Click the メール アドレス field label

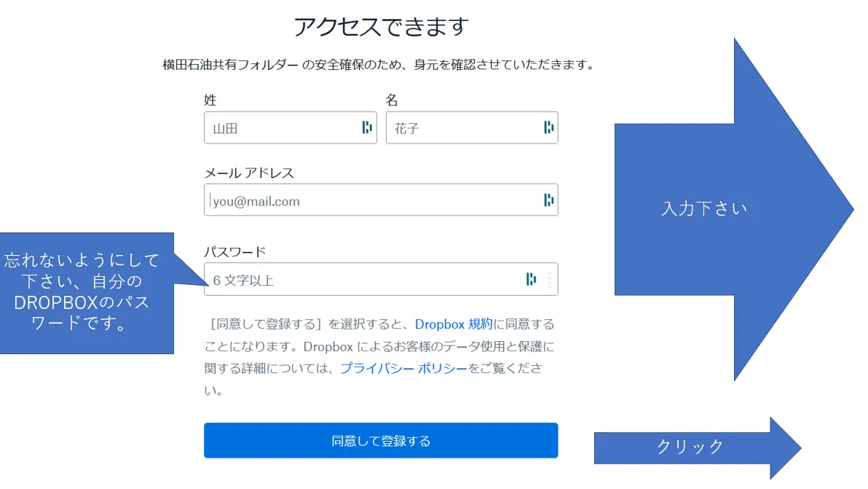(x=248, y=173)
